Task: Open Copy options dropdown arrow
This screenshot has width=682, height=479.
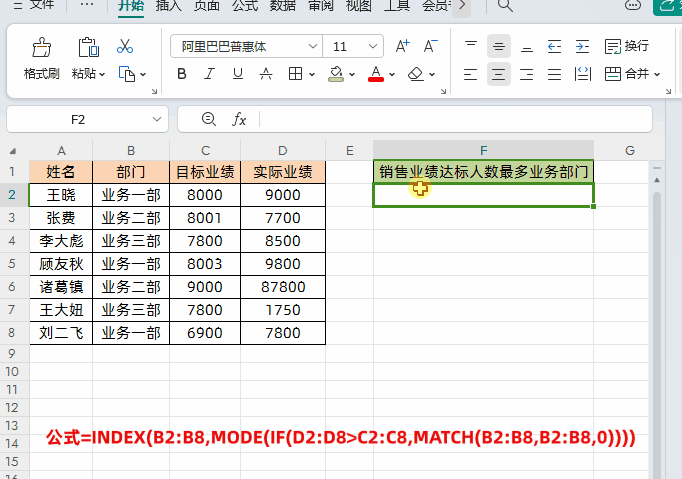Action: point(143,74)
